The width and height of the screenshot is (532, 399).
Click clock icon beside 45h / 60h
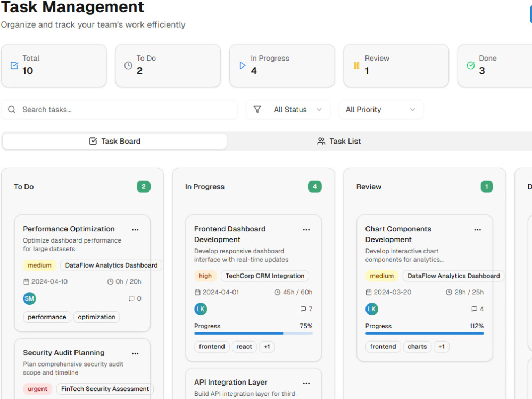click(x=277, y=292)
